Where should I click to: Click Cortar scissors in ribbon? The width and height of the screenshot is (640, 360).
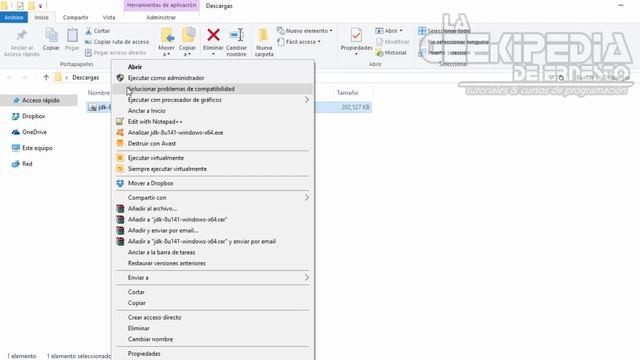coord(98,31)
